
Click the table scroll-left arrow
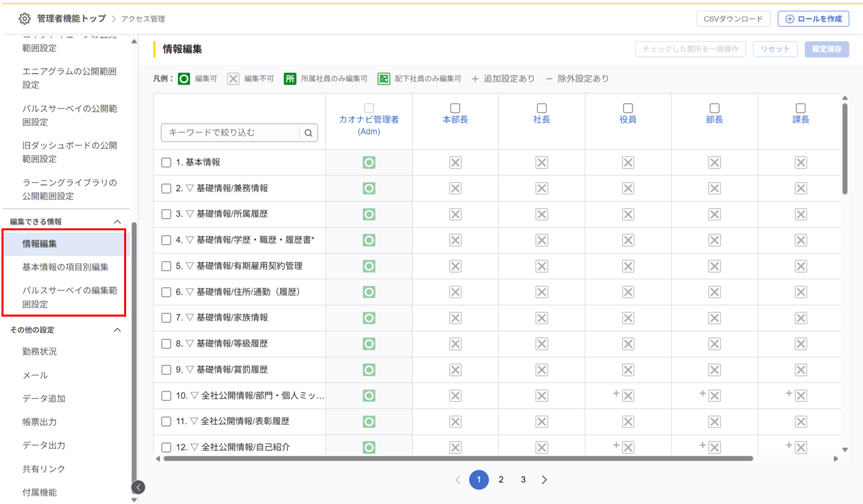point(158,459)
